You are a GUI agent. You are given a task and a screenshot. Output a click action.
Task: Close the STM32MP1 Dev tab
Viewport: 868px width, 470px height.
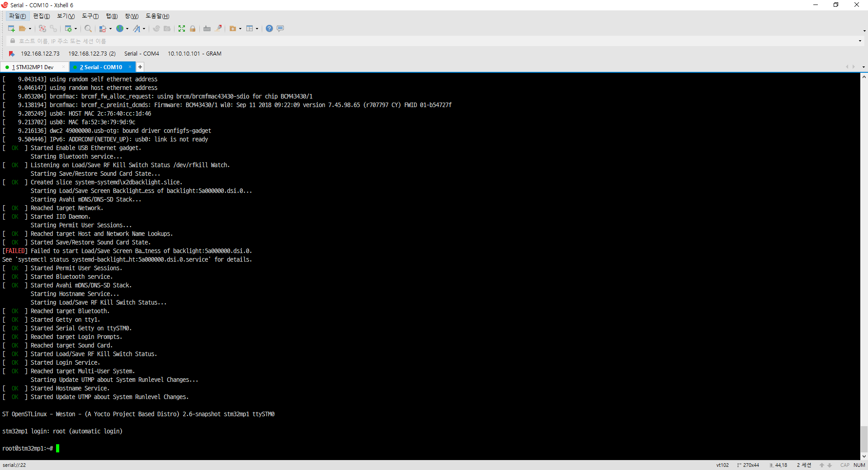click(x=63, y=67)
